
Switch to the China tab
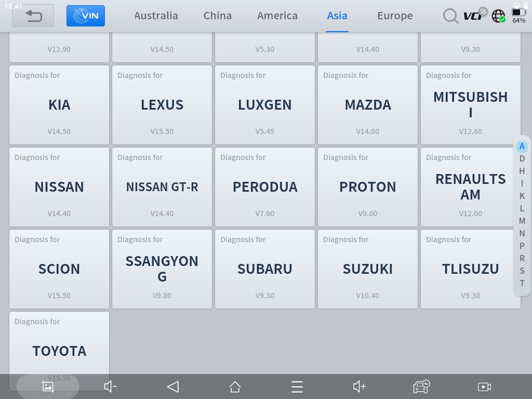217,16
